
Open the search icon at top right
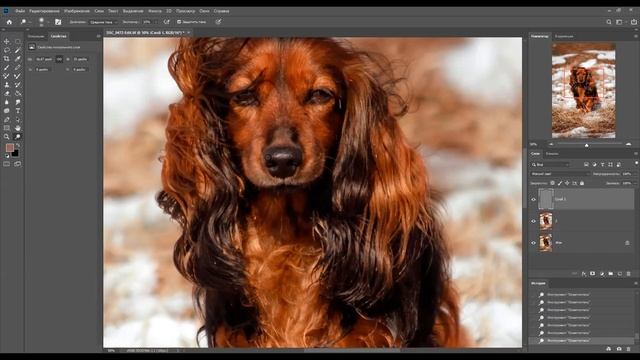[x=609, y=22]
